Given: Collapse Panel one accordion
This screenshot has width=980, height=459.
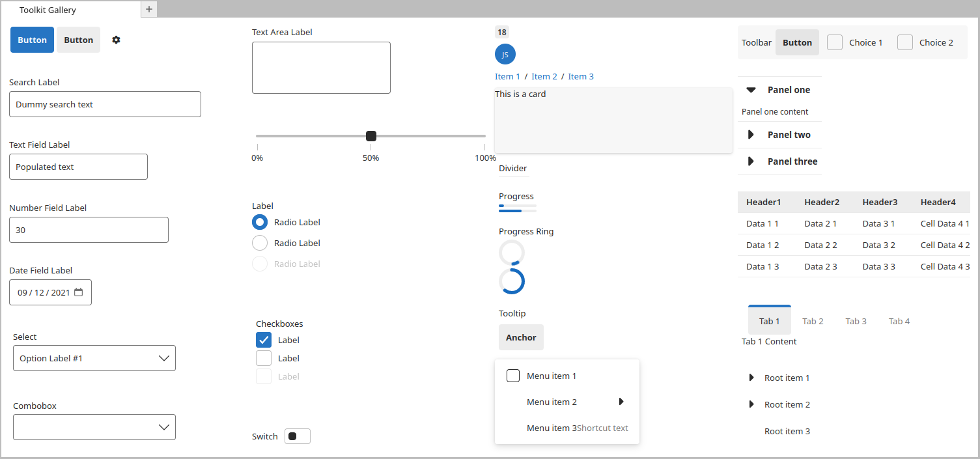Looking at the screenshot, I should tap(780, 90).
